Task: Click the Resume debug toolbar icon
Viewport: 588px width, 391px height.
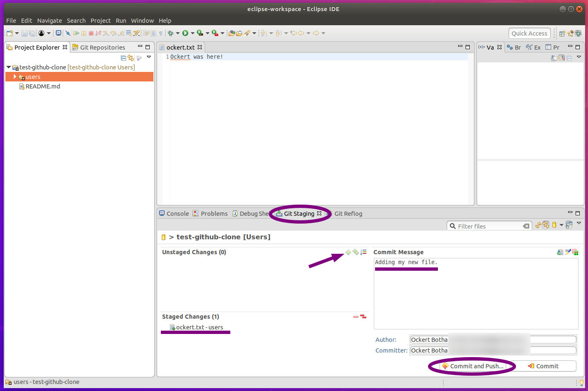Action: click(x=76, y=33)
